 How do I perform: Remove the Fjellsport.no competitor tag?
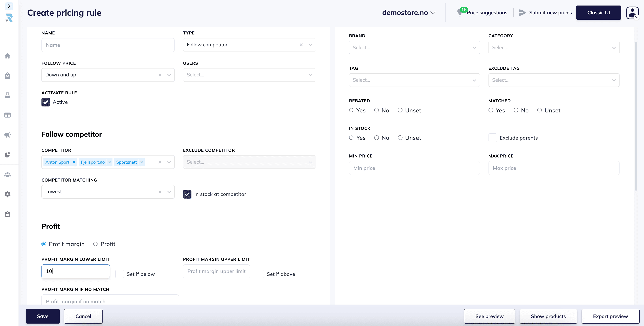[109, 162]
